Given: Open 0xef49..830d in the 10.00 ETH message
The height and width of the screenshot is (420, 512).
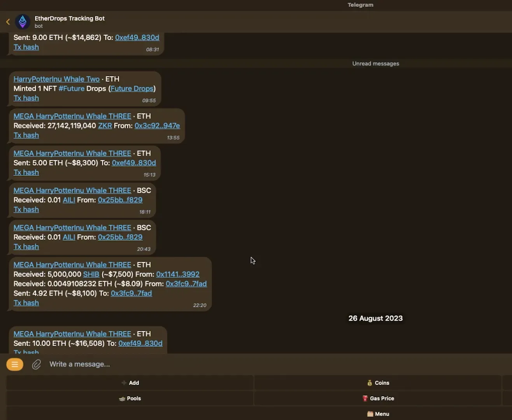Looking at the screenshot, I should pyautogui.click(x=140, y=343).
